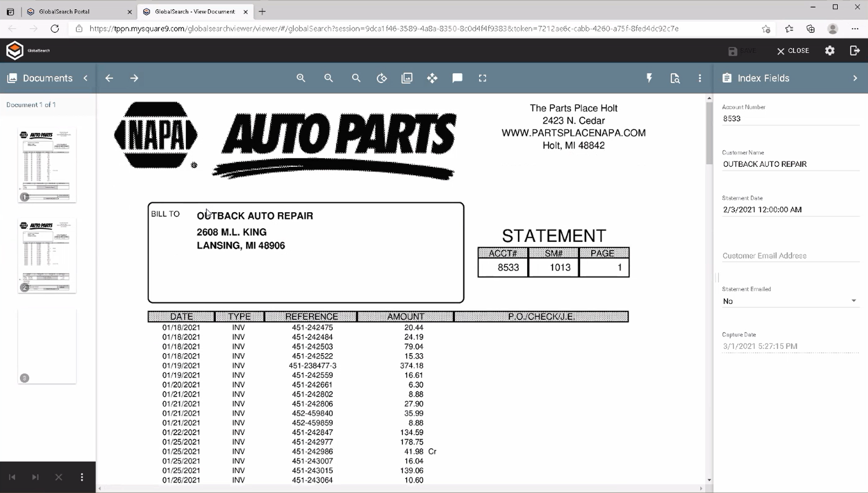
Task: Rotate the document page
Action: [x=382, y=78]
